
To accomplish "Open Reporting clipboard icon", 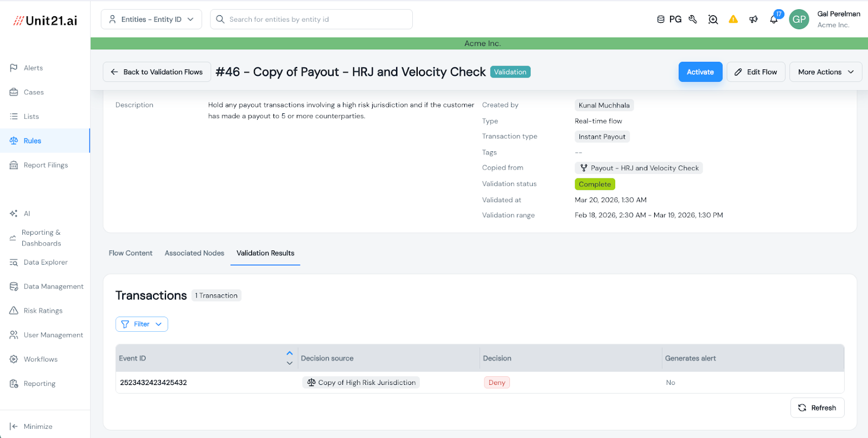I will point(14,384).
